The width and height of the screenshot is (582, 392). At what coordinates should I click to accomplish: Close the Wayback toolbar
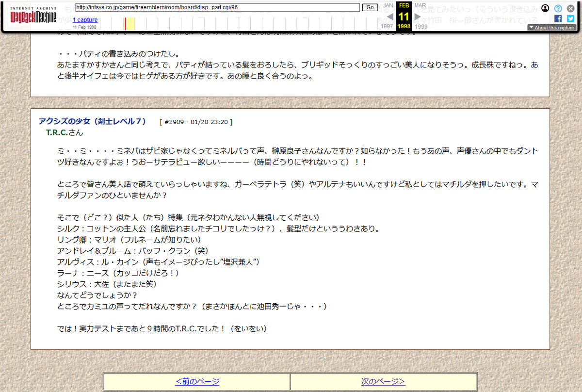click(571, 8)
